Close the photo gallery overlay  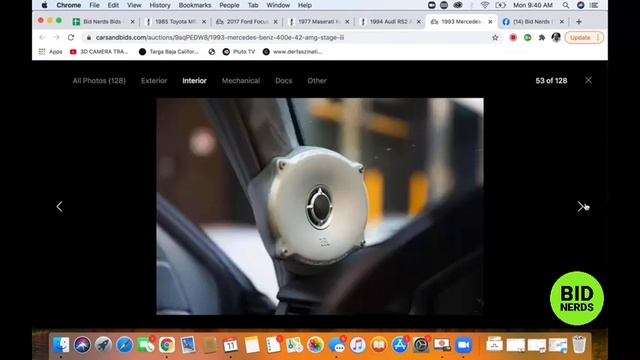tap(588, 80)
